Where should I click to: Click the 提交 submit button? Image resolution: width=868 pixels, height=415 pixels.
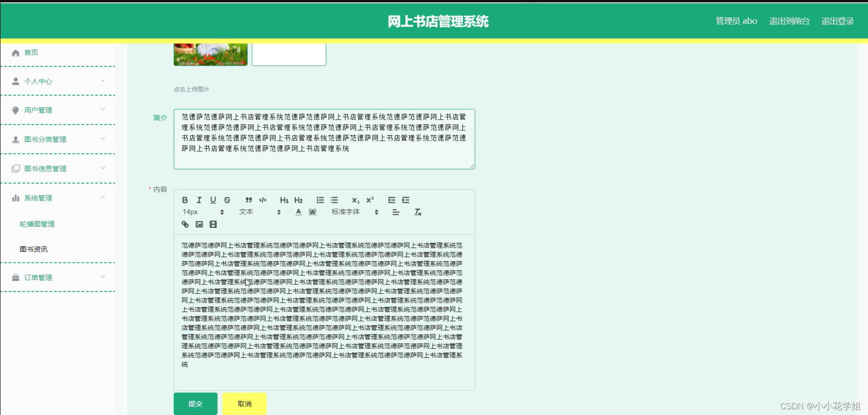click(x=195, y=404)
